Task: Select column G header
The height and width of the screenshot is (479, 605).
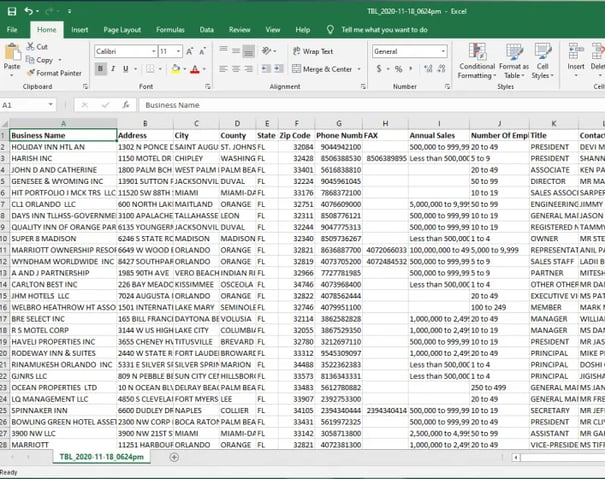Action: 339,124
